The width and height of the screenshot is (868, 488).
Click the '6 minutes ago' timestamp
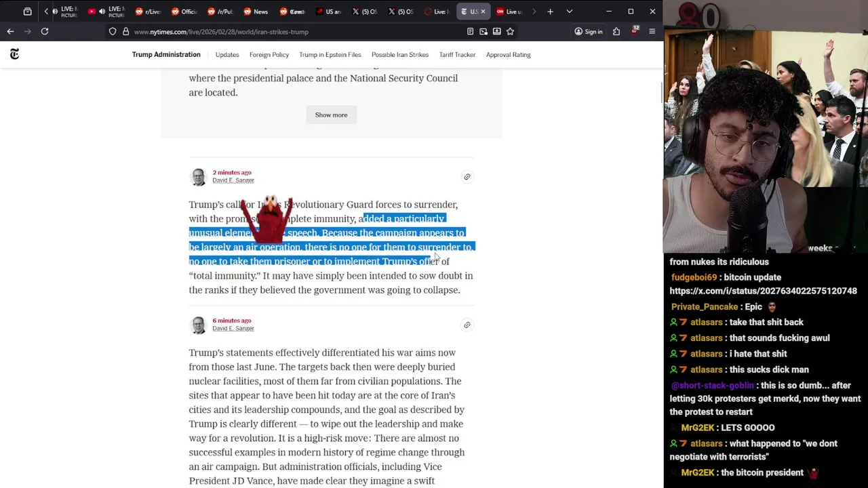pos(232,321)
